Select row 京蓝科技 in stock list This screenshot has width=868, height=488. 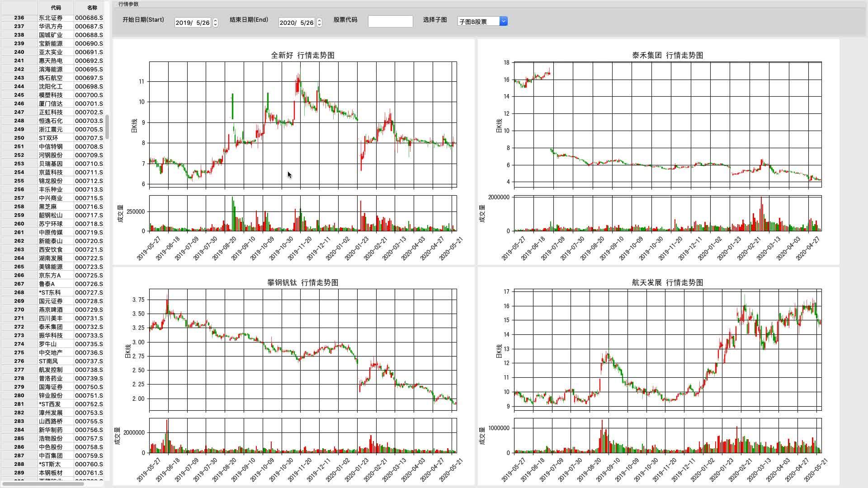click(52, 172)
